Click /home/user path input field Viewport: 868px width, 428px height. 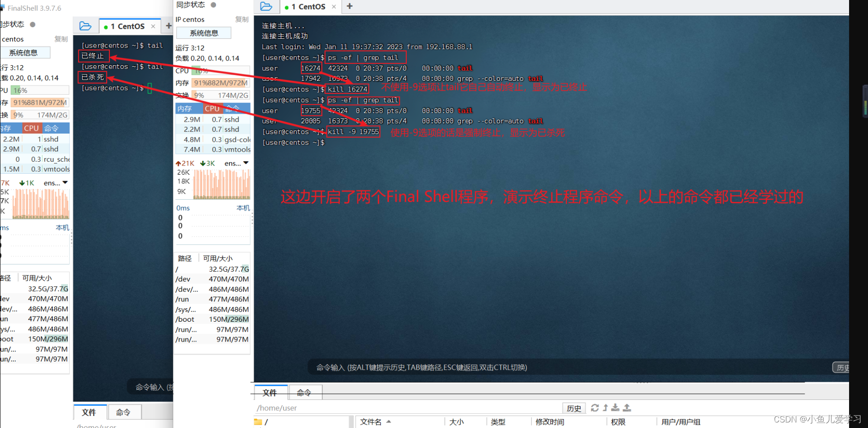tap(408, 408)
